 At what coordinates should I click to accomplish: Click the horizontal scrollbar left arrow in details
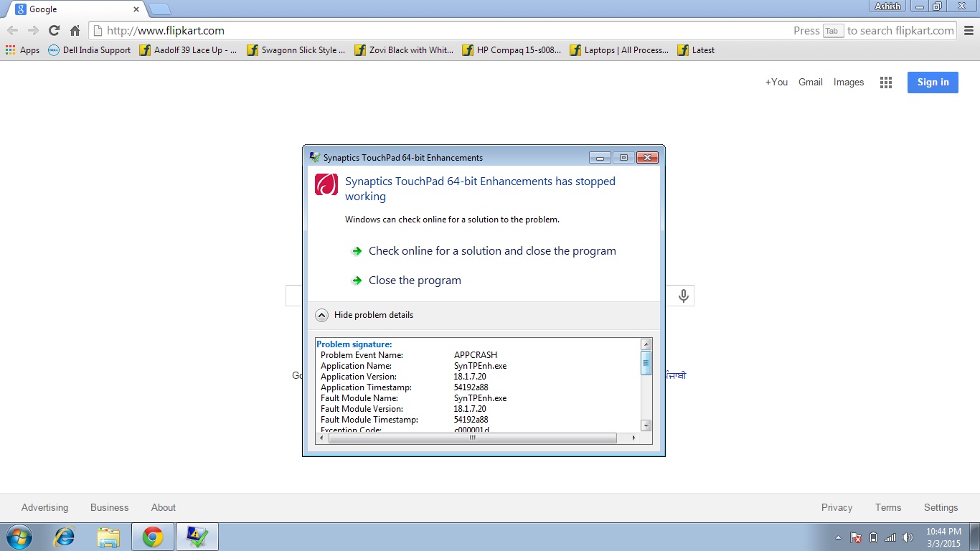click(323, 438)
